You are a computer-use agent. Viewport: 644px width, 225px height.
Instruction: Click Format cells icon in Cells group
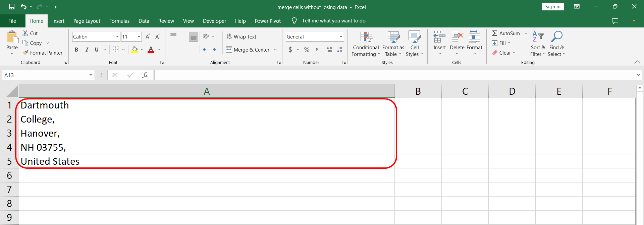pyautogui.click(x=474, y=37)
